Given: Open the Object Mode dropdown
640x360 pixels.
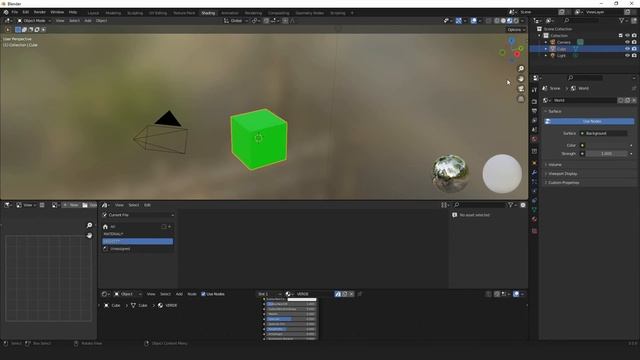Looking at the screenshot, I should click(x=34, y=20).
